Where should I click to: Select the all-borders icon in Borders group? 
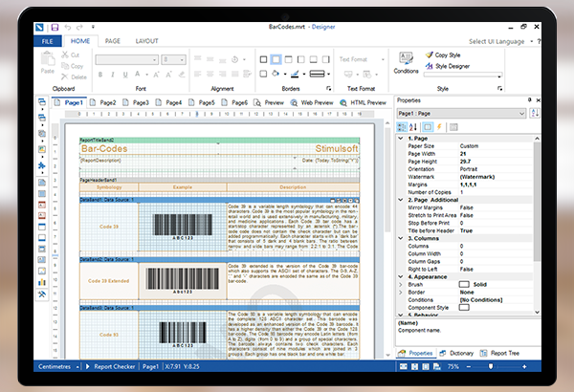[264, 59]
